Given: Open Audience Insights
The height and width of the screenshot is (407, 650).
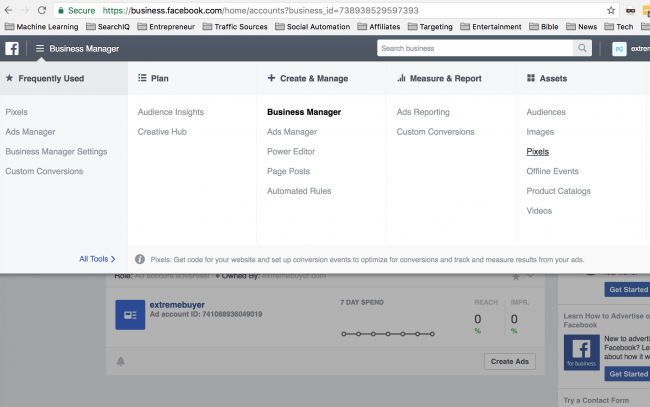Looking at the screenshot, I should coord(171,112).
